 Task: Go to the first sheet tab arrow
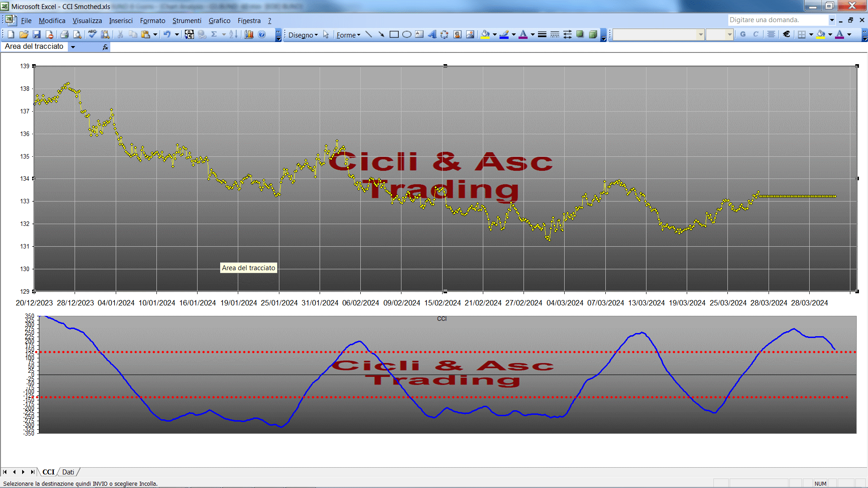pyautogui.click(x=5, y=472)
